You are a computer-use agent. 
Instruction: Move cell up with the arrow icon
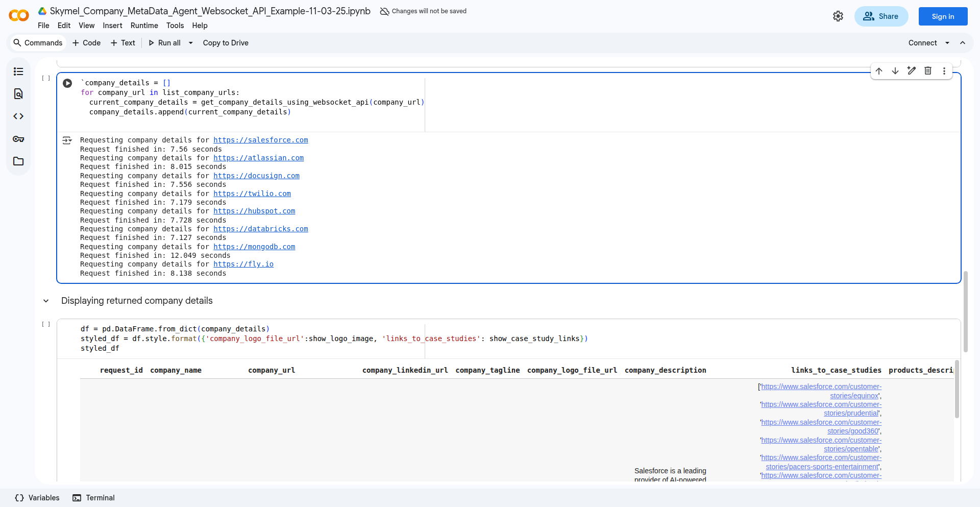(x=879, y=71)
